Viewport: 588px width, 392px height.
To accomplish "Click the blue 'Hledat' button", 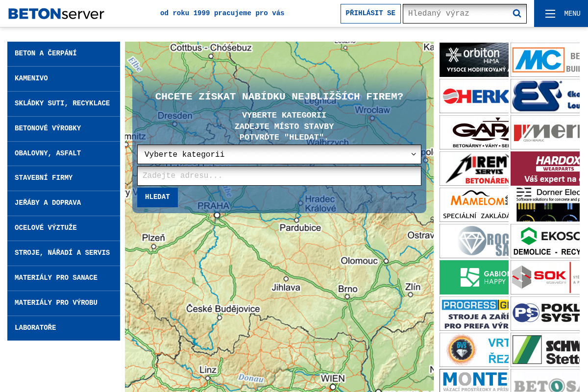I will click(x=157, y=197).
